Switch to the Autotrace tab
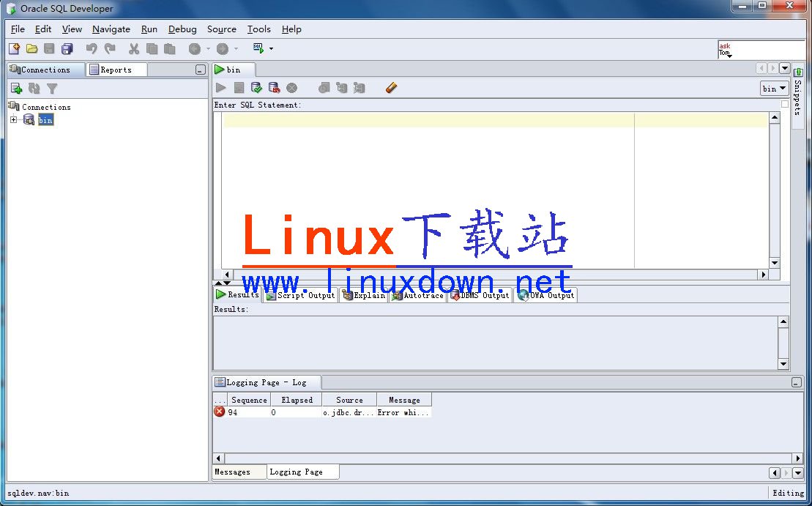This screenshot has height=506, width=812. tap(418, 295)
